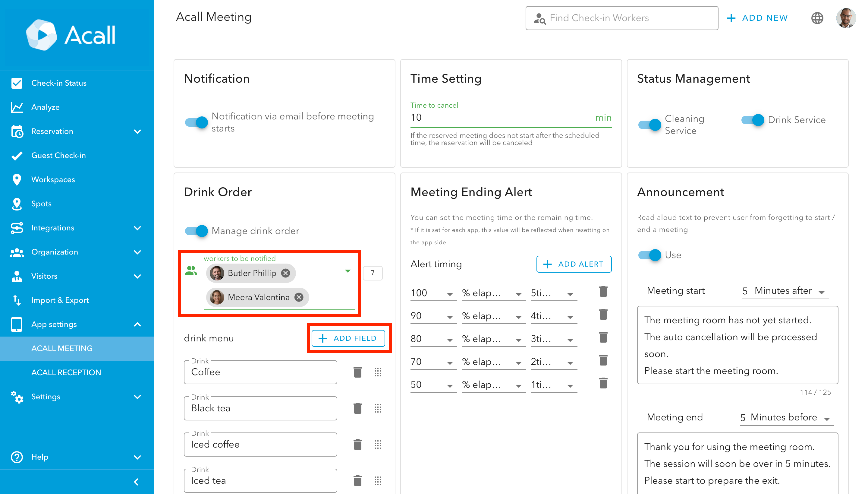
Task: Disable Manage drink order switch
Action: tap(196, 231)
